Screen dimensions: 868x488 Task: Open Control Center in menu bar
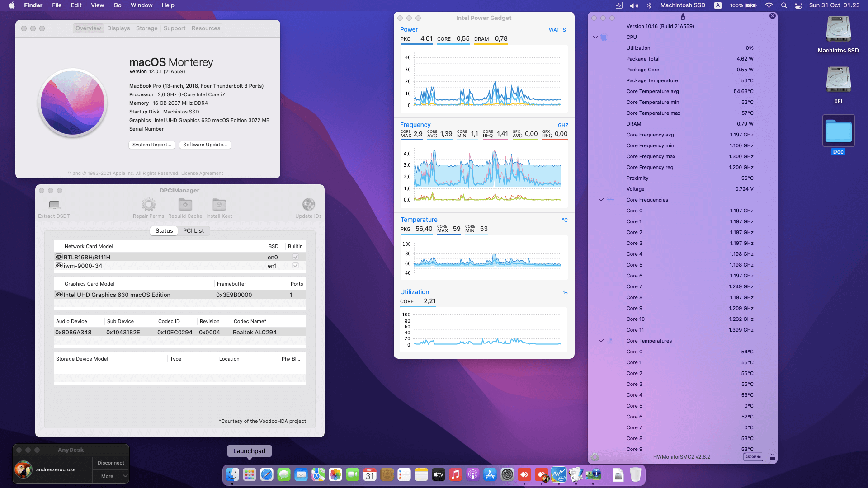tap(798, 5)
